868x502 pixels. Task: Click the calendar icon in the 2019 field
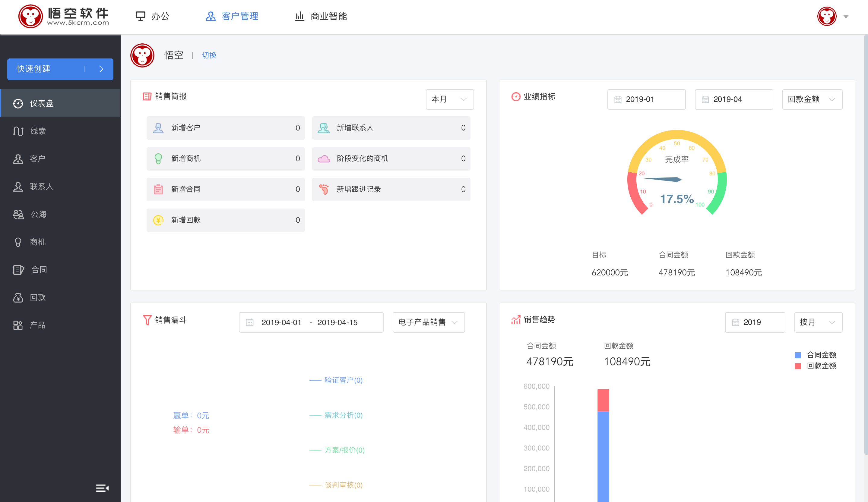(735, 322)
